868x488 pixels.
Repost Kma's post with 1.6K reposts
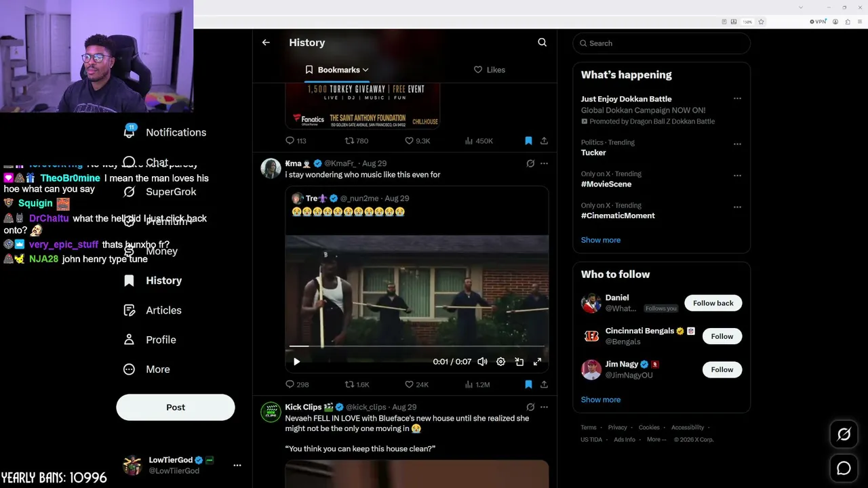click(357, 384)
